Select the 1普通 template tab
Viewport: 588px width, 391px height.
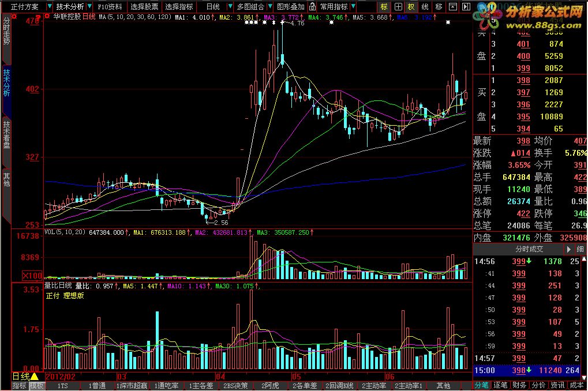pos(97,386)
